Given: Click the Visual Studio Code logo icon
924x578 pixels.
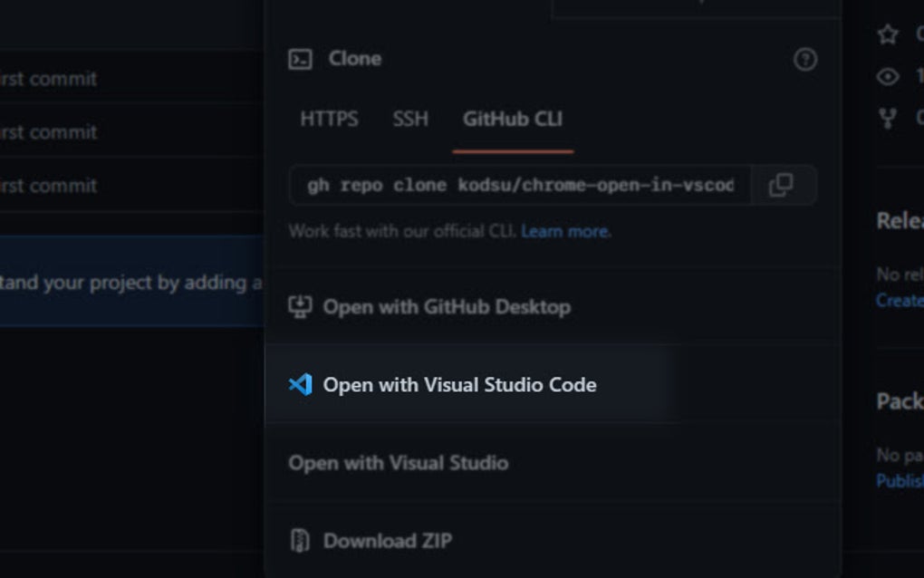Looking at the screenshot, I should coord(301,385).
